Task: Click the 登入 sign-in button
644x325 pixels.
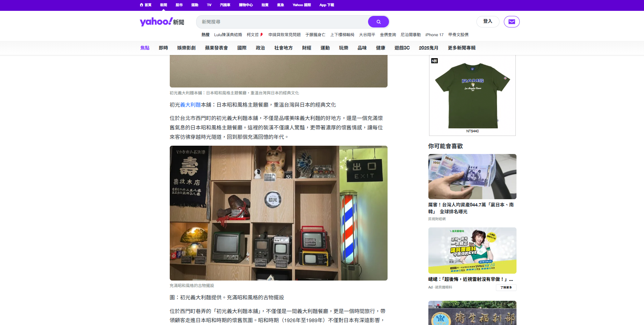Action: [x=488, y=21]
